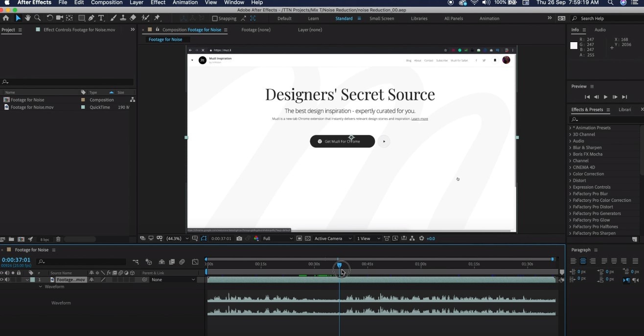Expand more workspaces overflow chevrons
This screenshot has width=644, height=336.
pyautogui.click(x=549, y=18)
